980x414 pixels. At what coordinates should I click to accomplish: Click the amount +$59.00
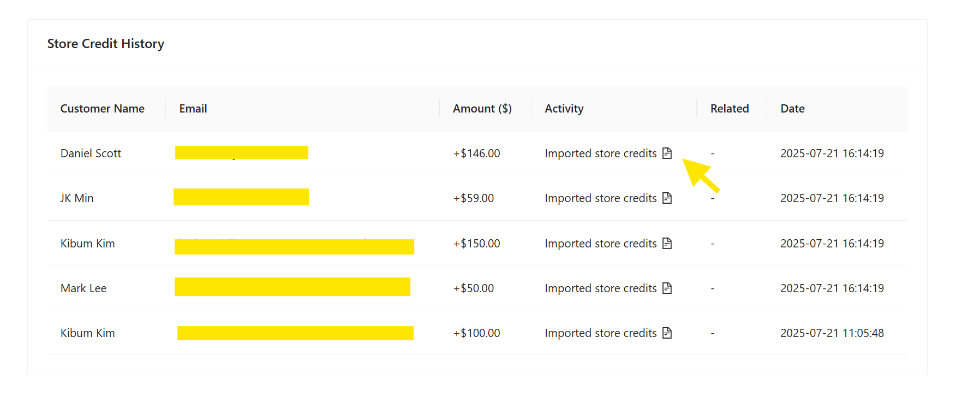coord(474,198)
